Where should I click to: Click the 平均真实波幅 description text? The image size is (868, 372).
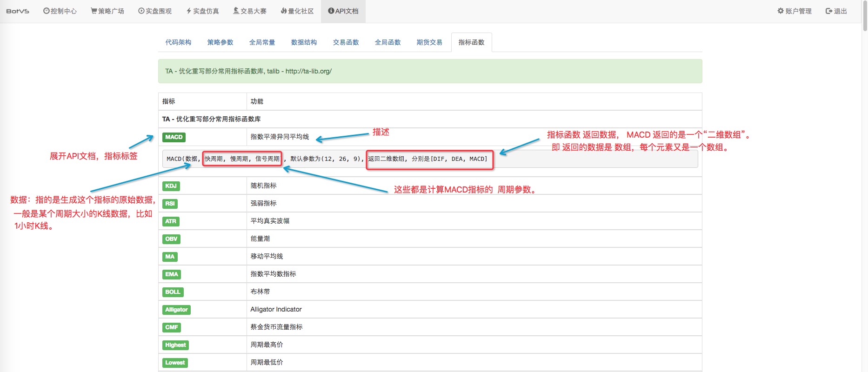click(x=270, y=221)
